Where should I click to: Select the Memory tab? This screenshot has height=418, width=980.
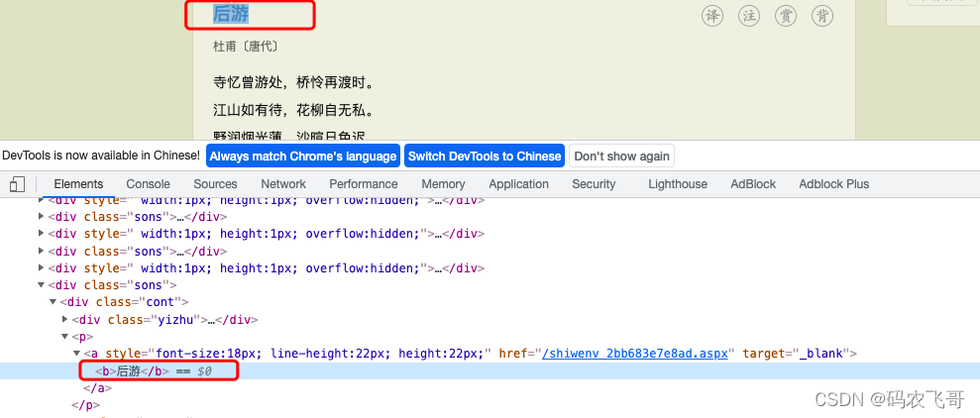coord(443,183)
